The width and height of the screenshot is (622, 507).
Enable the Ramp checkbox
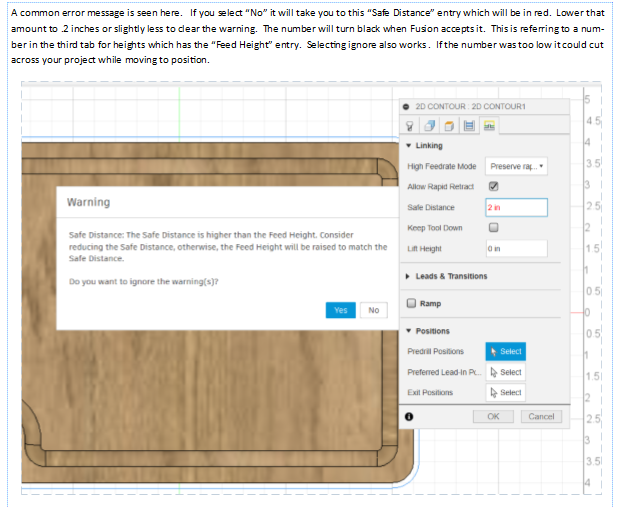[x=411, y=303]
